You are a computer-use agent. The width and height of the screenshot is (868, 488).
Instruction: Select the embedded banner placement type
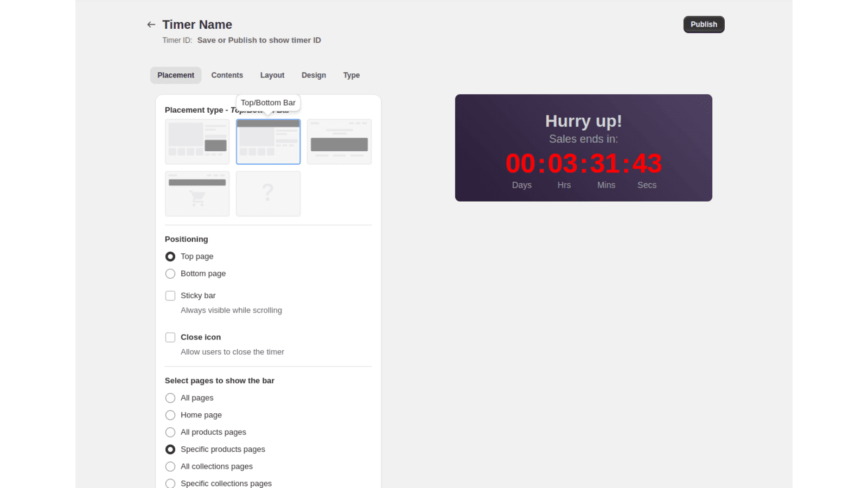coord(339,142)
